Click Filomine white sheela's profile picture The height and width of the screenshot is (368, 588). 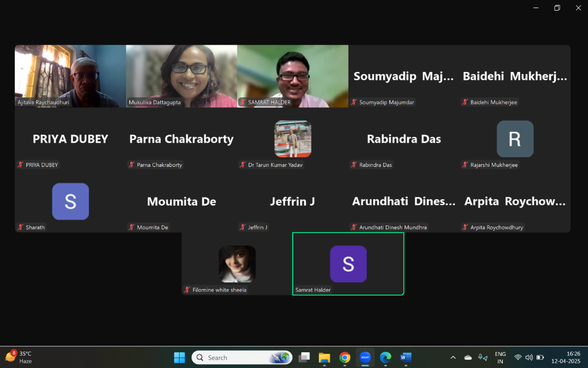click(238, 264)
